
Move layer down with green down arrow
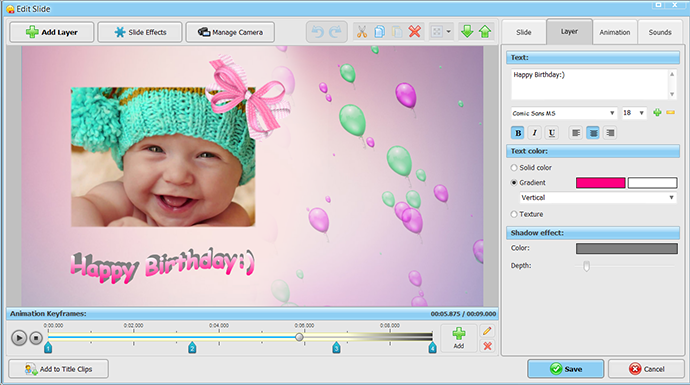tap(467, 32)
